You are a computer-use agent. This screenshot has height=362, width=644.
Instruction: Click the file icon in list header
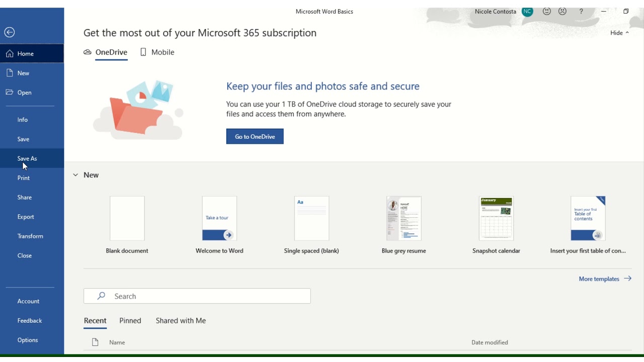(x=95, y=342)
